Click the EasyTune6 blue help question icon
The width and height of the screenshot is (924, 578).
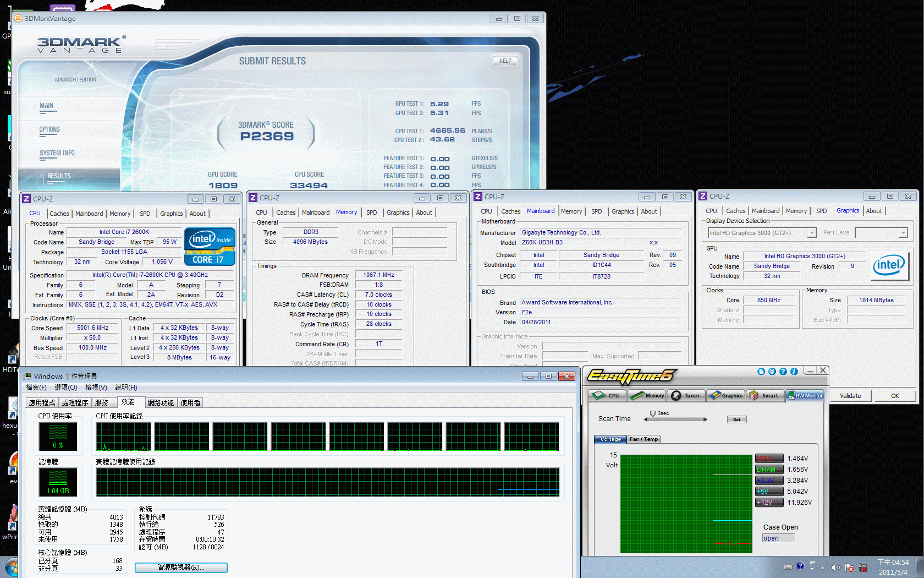783,372
